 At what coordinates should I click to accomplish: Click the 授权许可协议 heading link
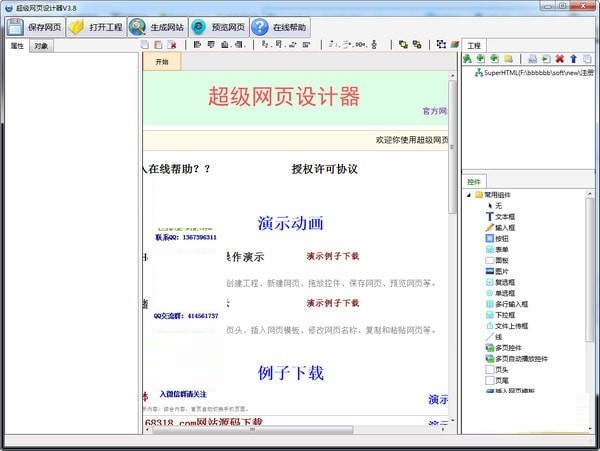[x=324, y=169]
